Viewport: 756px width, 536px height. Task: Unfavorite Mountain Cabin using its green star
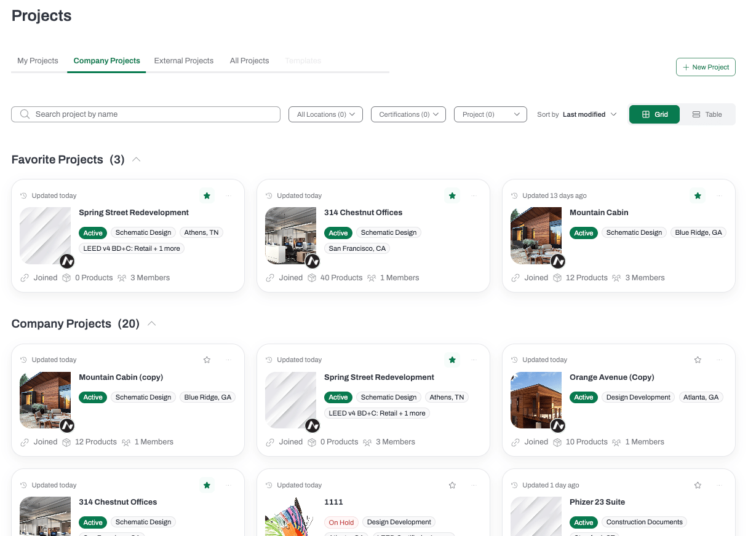698,195
